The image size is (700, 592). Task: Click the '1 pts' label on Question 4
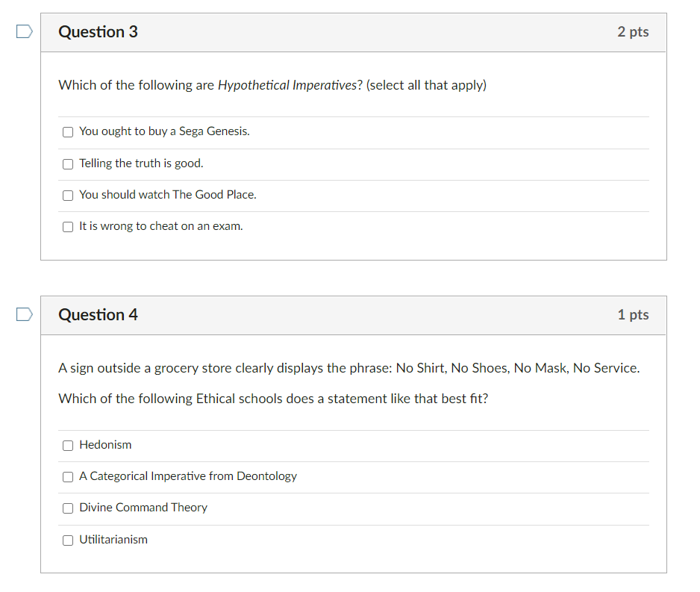pyautogui.click(x=633, y=315)
